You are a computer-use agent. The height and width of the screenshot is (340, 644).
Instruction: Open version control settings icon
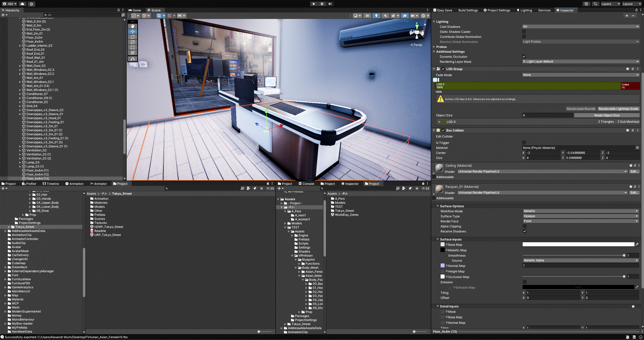(31, 4)
